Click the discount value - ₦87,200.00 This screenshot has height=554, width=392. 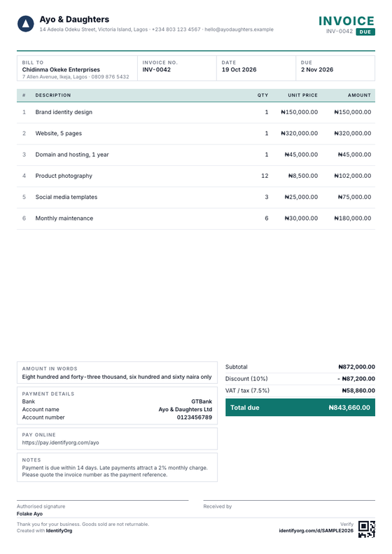(x=356, y=378)
